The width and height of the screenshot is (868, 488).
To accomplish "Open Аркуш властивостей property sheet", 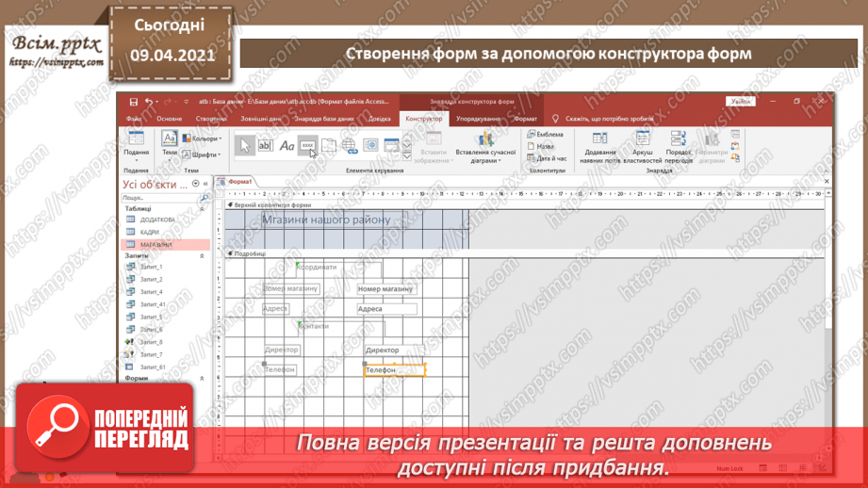I will coord(642,146).
